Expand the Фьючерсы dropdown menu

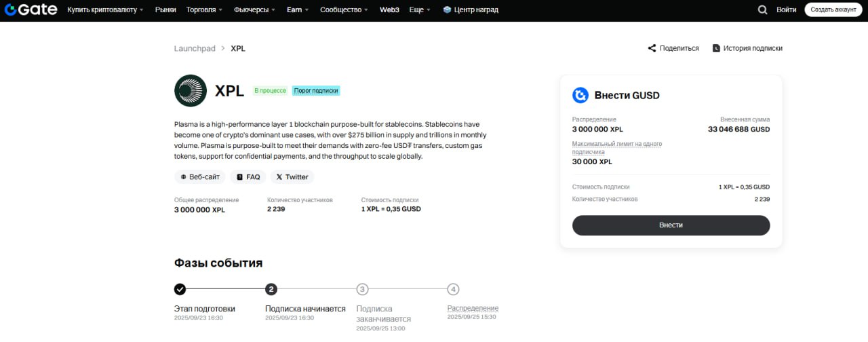(254, 10)
